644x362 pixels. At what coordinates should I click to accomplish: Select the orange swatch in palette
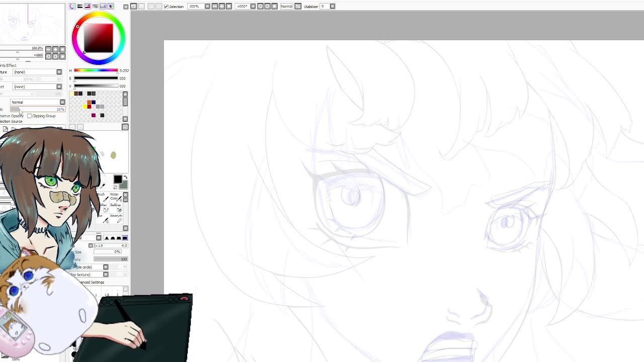89,102
